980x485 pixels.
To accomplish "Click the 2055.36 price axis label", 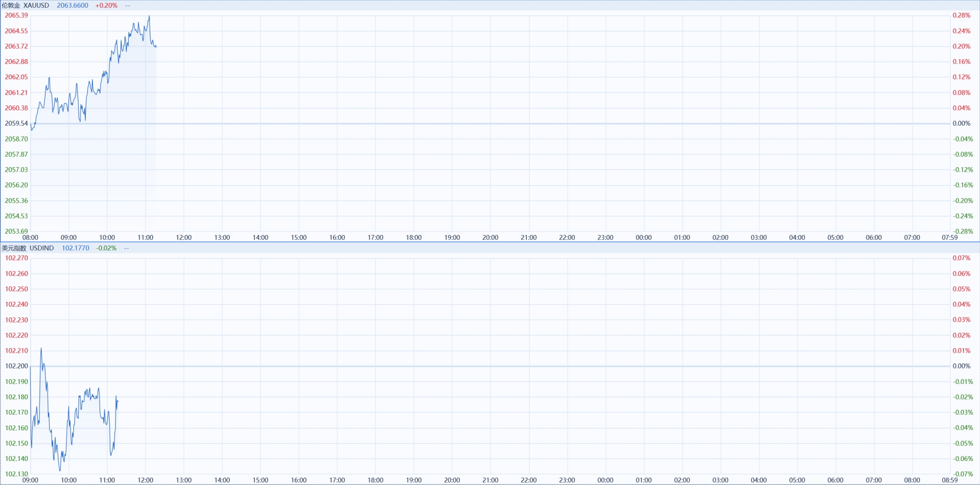I will click(x=16, y=201).
